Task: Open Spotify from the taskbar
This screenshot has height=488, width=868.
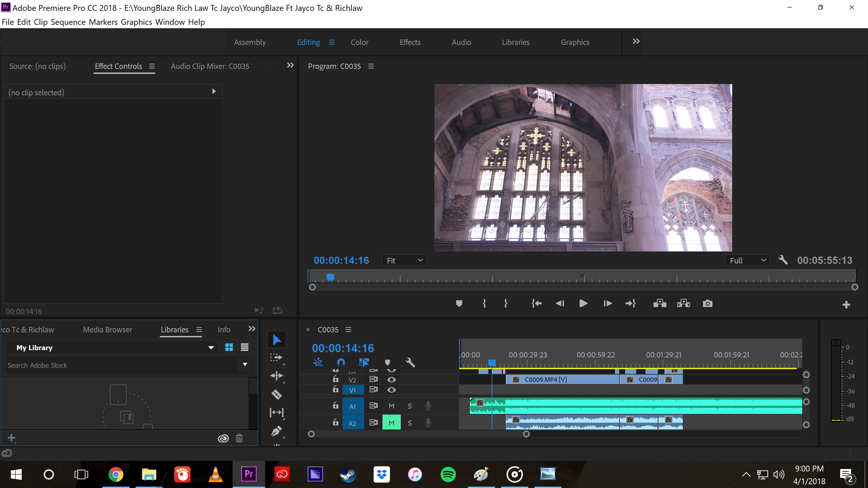Action: [448, 474]
